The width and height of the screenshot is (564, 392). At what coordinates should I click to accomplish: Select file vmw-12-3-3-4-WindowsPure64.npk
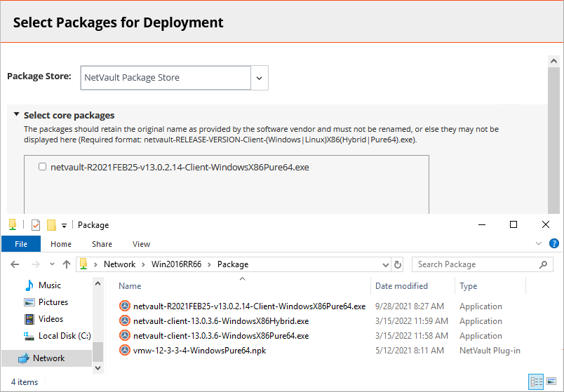[200, 351]
